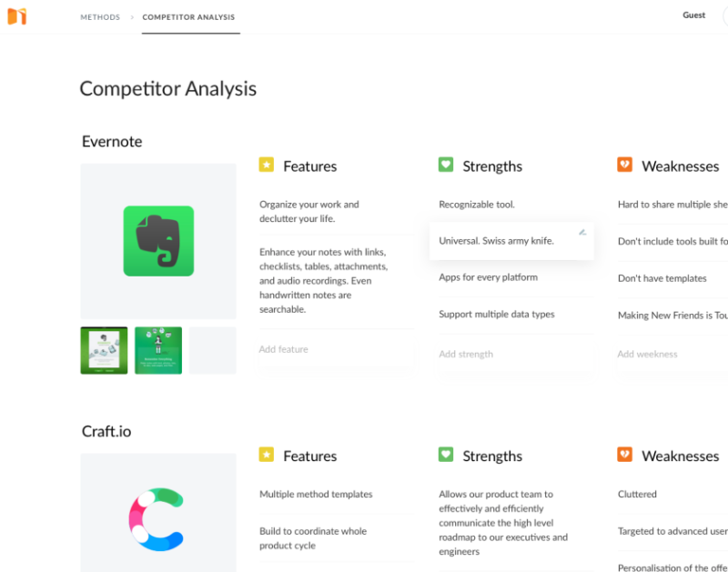The width and height of the screenshot is (728, 572).
Task: Select the Competitor Analysis tab
Action: tap(188, 17)
